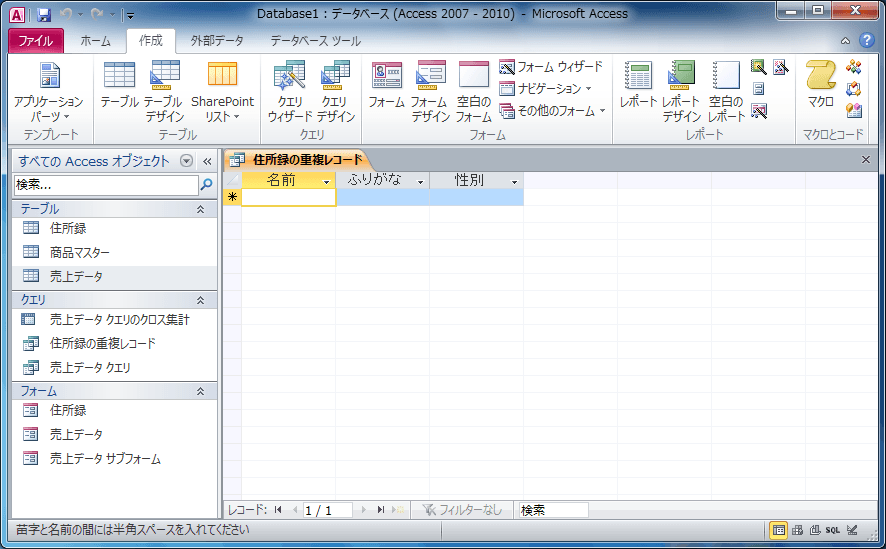Screen dimensions: 886x549
Task: Open the Labels (宛名ラベル) icon in the レポート group
Action: click(759, 89)
